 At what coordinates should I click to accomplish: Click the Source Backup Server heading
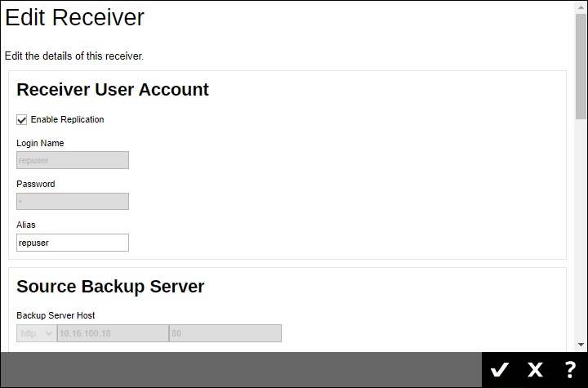(110, 287)
